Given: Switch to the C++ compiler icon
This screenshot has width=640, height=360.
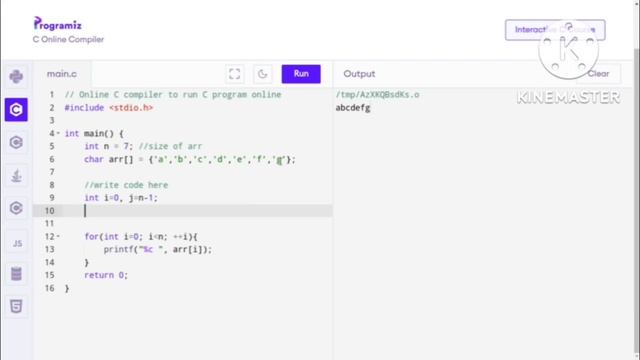Looking at the screenshot, I should 16,142.
